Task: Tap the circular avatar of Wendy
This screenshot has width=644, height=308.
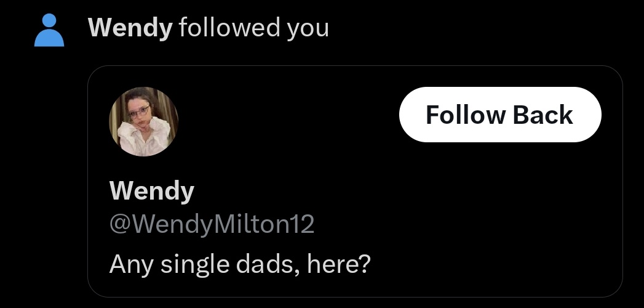Action: point(143,121)
